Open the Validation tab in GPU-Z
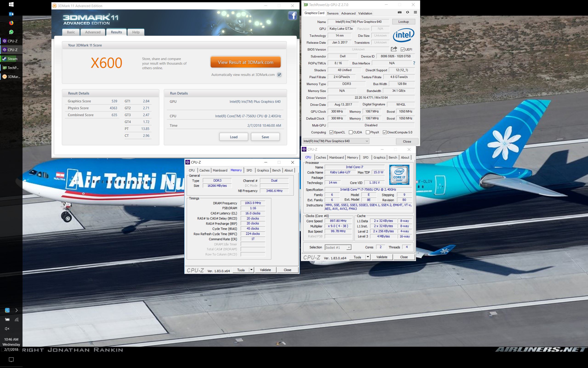This screenshot has height=368, width=588. (365, 13)
